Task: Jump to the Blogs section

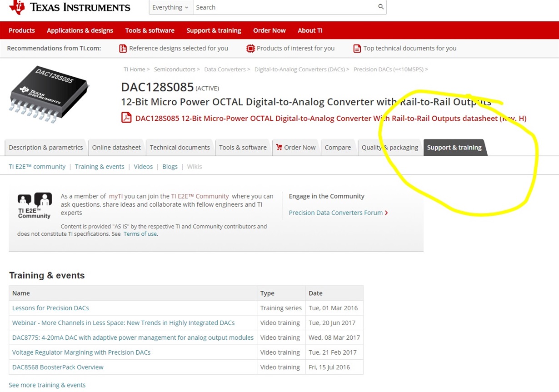Action: pyautogui.click(x=170, y=167)
